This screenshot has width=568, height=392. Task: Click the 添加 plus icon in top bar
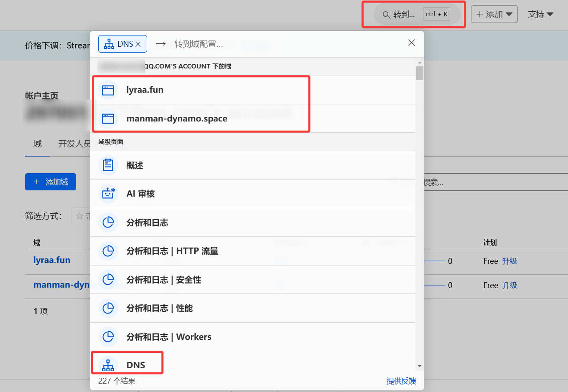pos(480,14)
